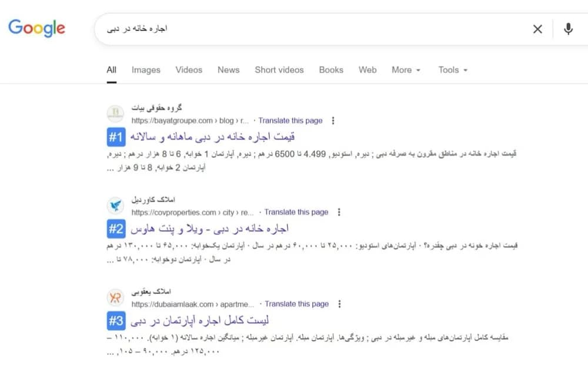Expand the More dropdown
The width and height of the screenshot is (588, 377).
pos(406,70)
